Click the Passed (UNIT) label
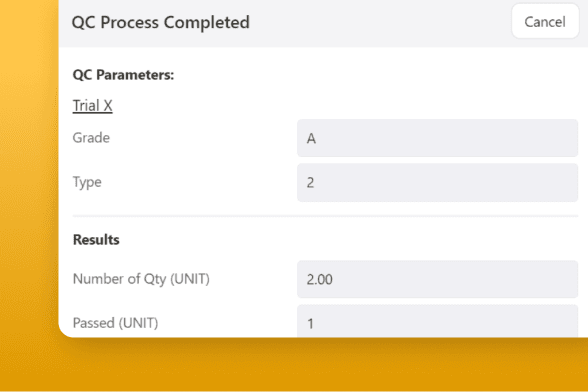Viewport: 588px width, 392px height. pos(116,323)
